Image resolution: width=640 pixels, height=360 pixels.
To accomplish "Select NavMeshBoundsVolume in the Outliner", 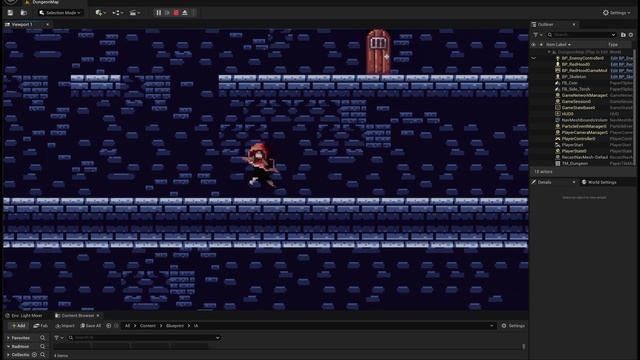I will tap(584, 120).
